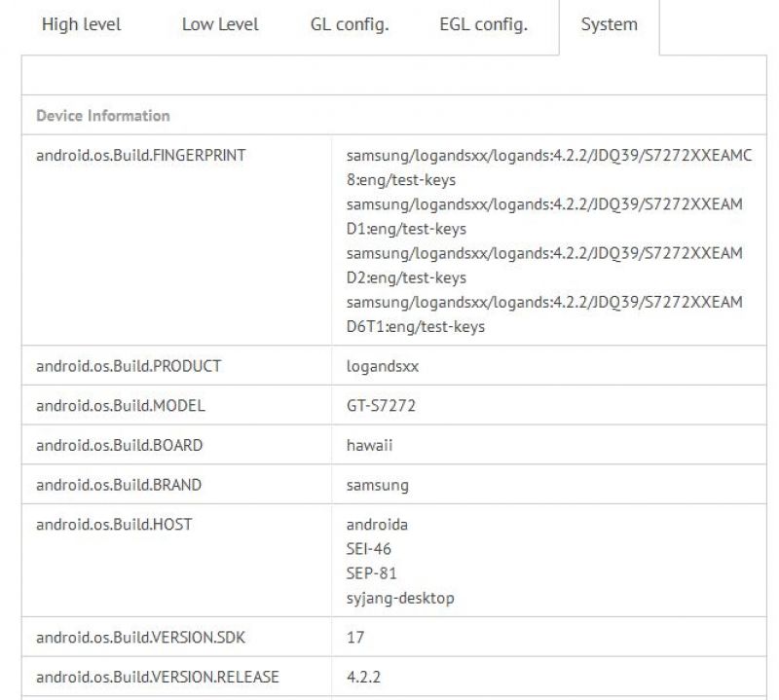Select the System tab
Screen dimensions: 779x700
click(610, 24)
